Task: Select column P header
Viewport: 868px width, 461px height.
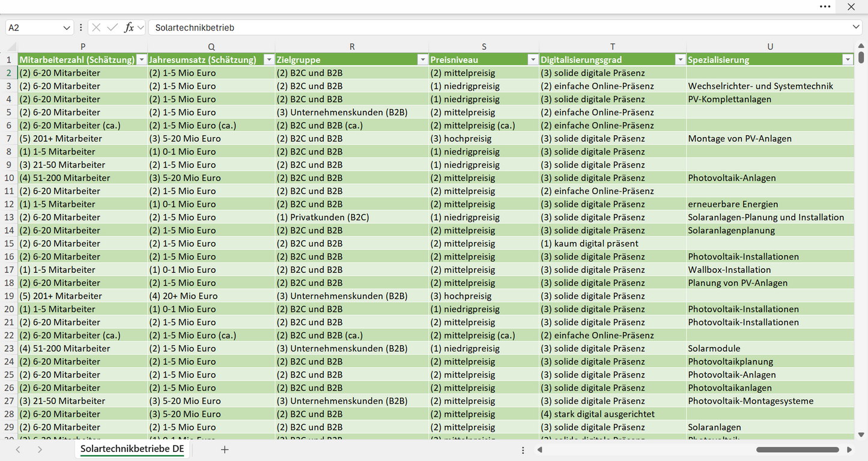Action: 83,46
